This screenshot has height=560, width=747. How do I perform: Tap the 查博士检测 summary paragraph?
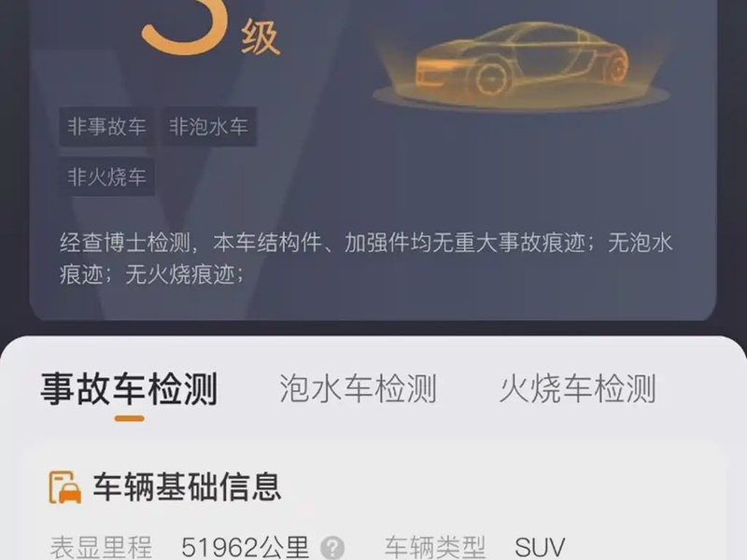pos(366,259)
